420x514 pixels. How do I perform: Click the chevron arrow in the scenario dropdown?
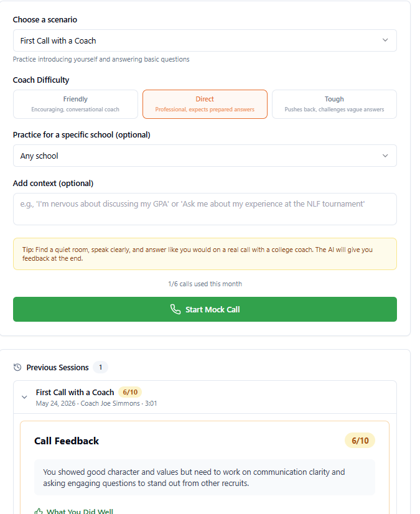point(385,40)
